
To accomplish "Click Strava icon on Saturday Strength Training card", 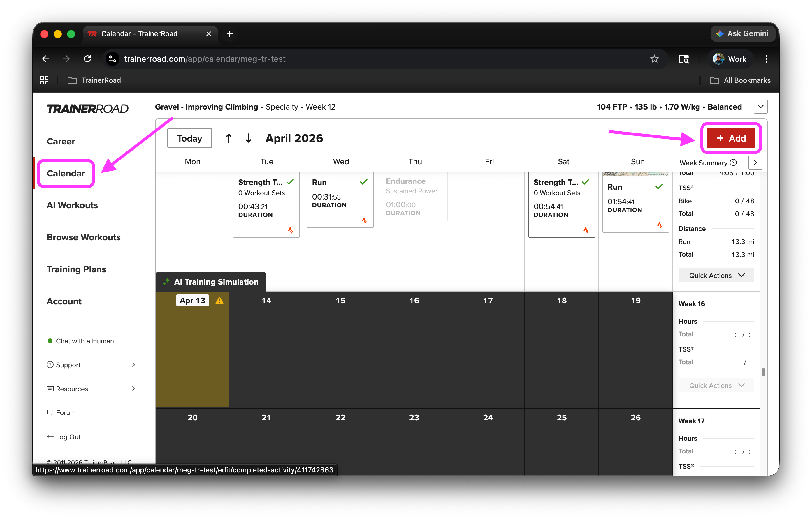I will (586, 230).
